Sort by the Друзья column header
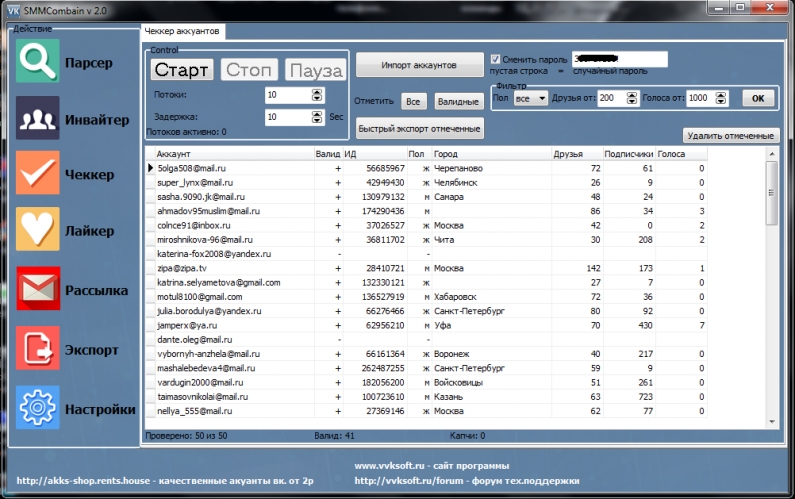 (x=577, y=154)
